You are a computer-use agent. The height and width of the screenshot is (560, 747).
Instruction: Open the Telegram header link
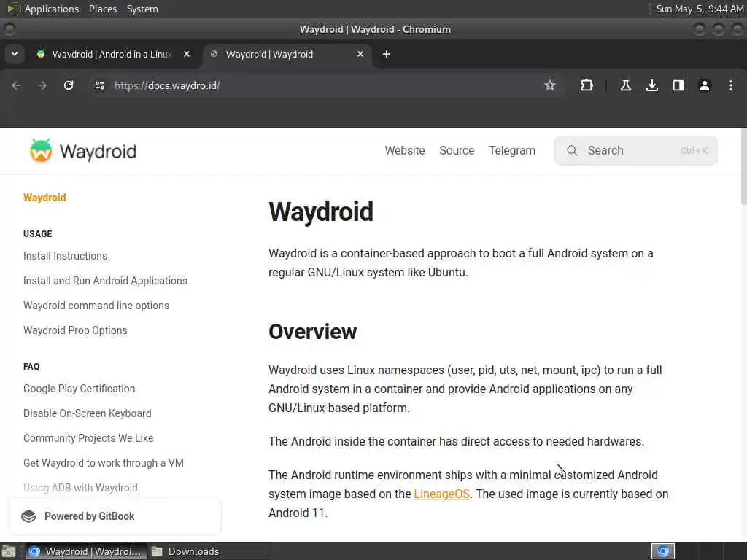512,150
